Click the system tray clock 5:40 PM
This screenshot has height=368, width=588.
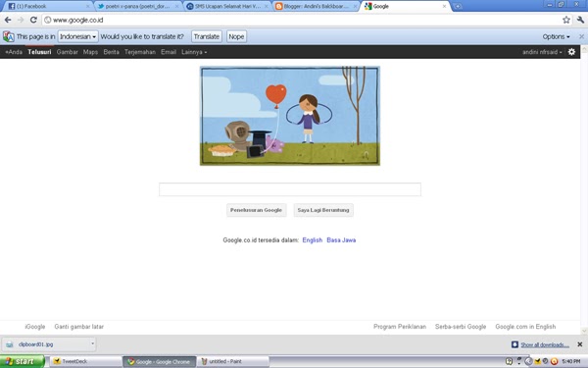[571, 361]
